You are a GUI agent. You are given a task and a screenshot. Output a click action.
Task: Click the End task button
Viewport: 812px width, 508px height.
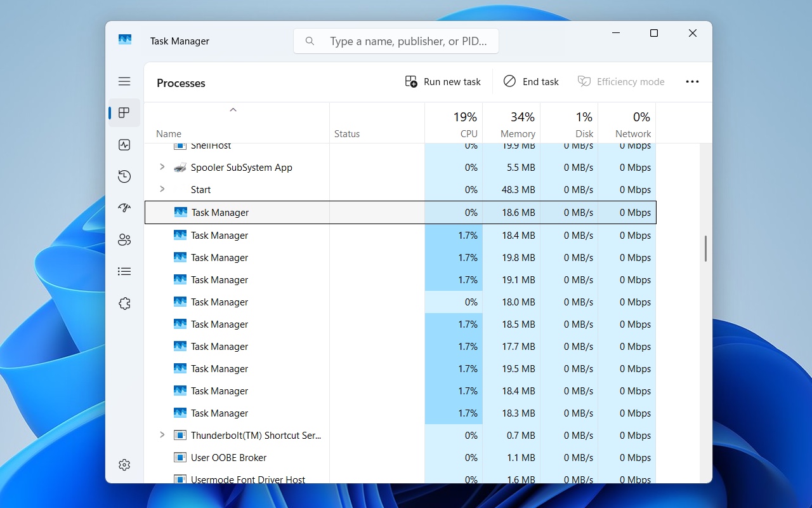[531, 81]
